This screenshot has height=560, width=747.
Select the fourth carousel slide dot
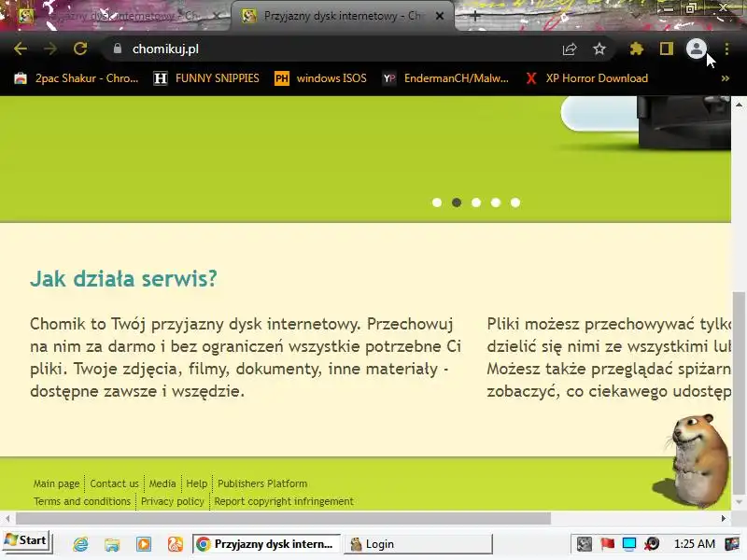click(x=496, y=203)
